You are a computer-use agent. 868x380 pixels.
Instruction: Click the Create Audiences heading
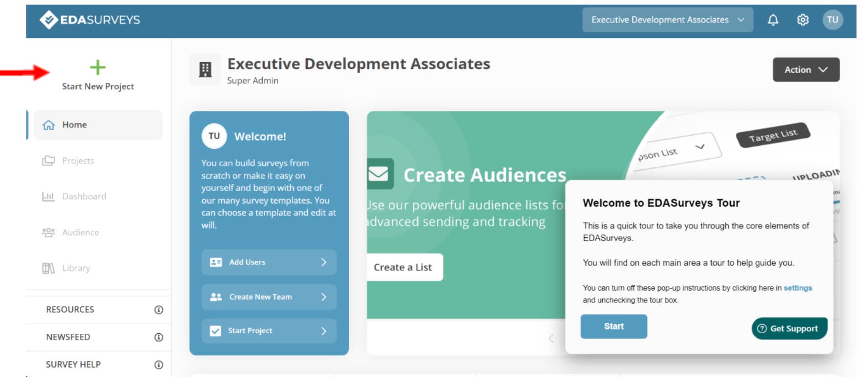coord(485,175)
